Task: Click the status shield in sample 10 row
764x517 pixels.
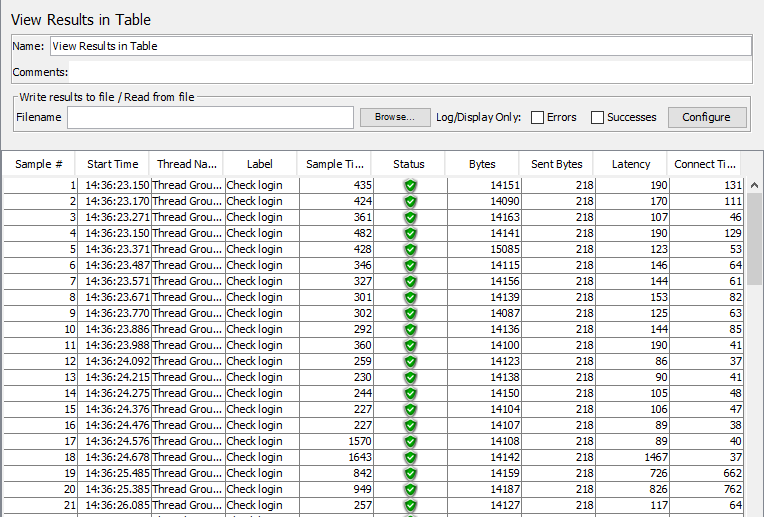Action: [x=410, y=329]
